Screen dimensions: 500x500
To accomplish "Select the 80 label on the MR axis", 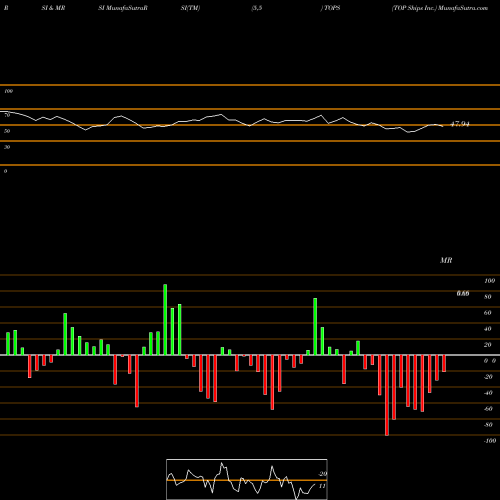I will tap(488, 297).
